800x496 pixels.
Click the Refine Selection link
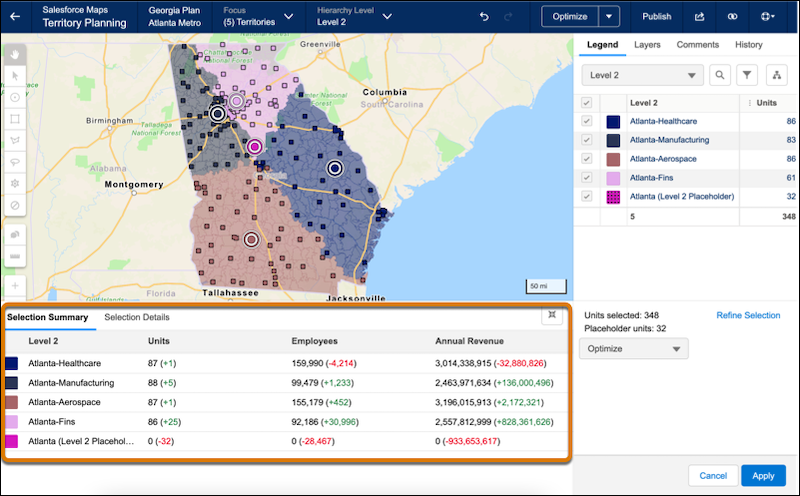[748, 315]
